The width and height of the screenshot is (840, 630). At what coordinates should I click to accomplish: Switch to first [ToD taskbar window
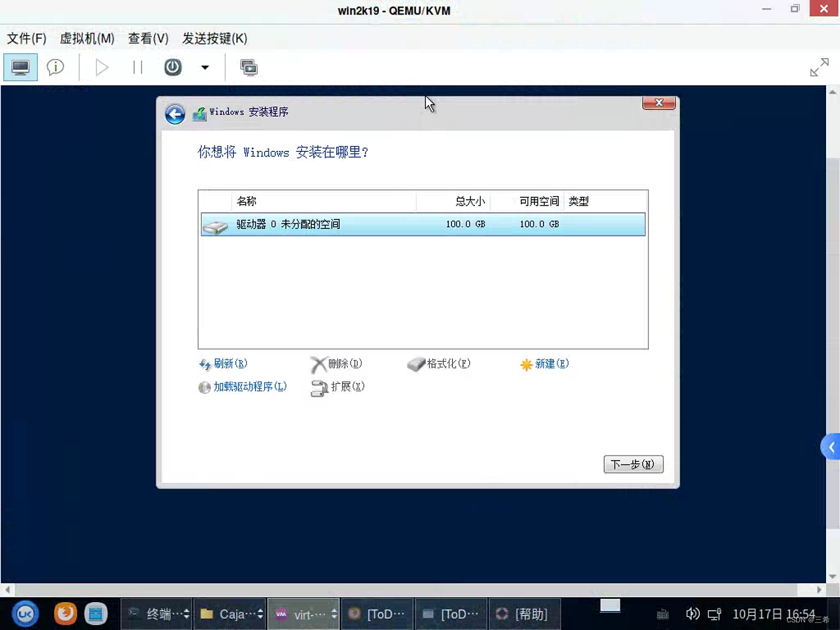pos(378,614)
